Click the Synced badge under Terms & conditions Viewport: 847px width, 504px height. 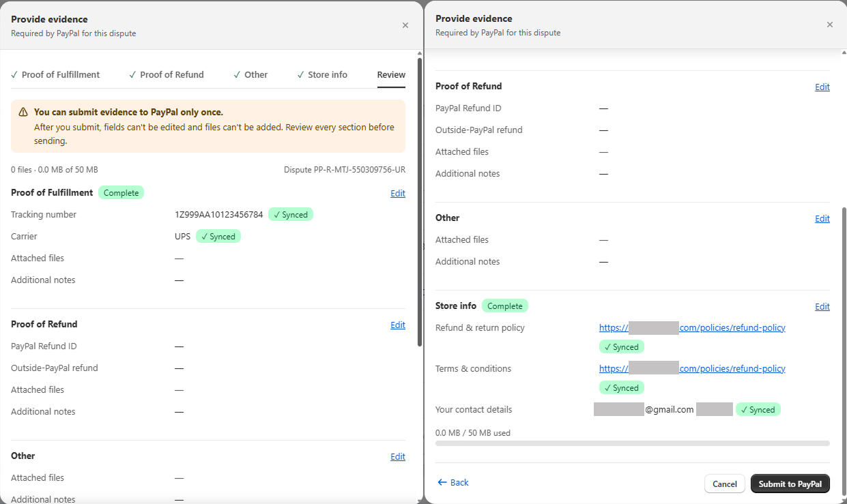(622, 388)
